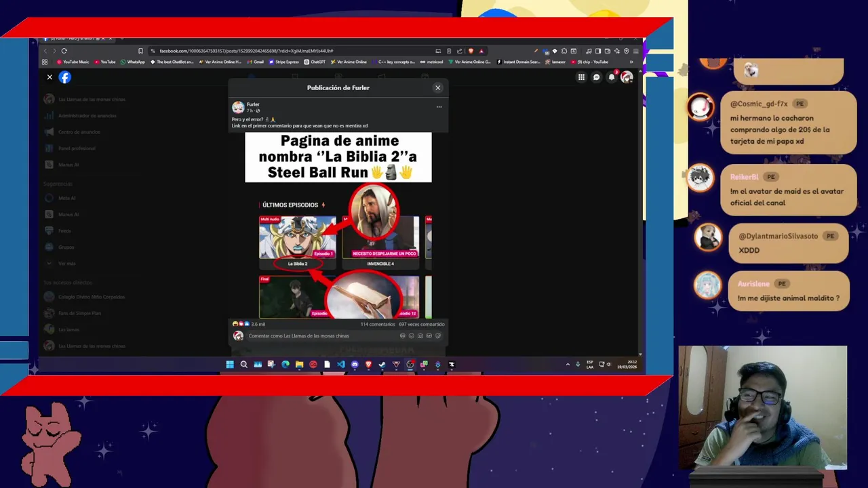Open Brave browser from taskbar
This screenshot has height=488, width=868.
tap(369, 365)
